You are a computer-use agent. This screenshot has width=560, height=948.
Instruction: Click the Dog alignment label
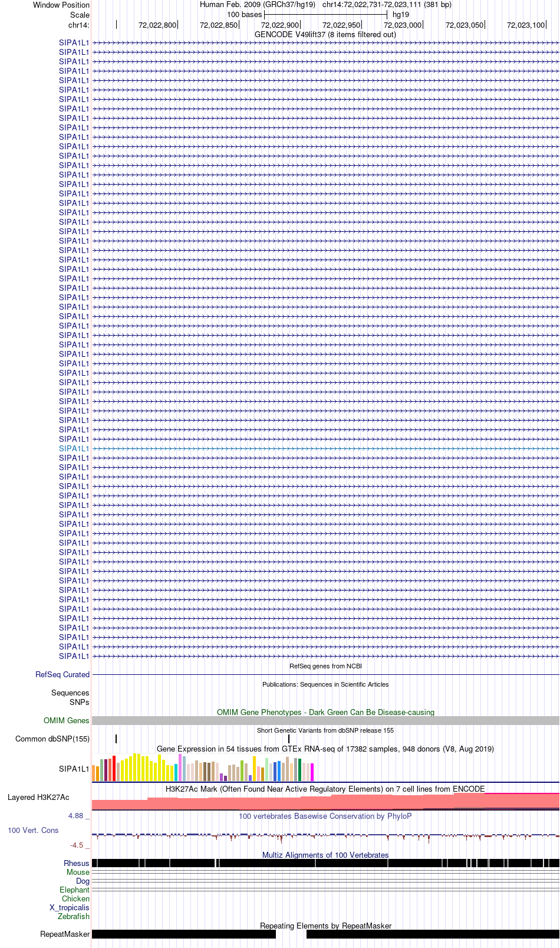[x=83, y=881]
